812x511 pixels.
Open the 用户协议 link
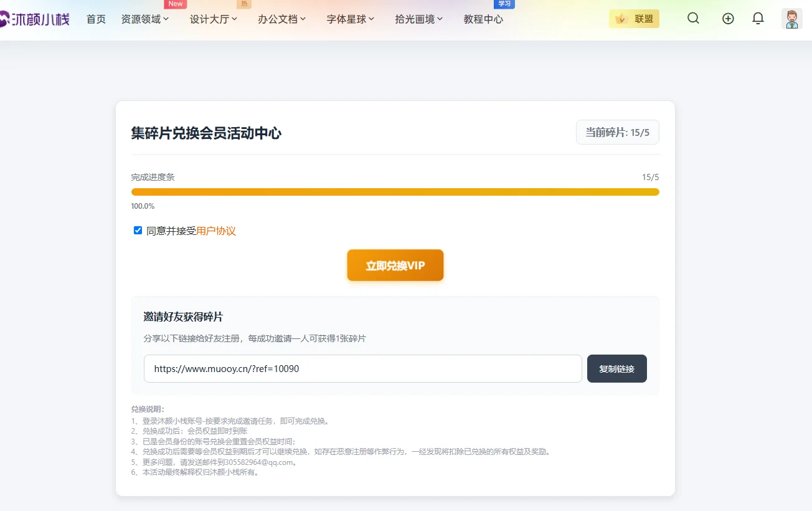[216, 231]
